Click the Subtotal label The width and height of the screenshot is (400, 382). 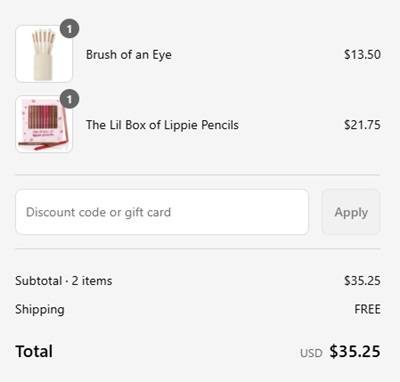coord(39,281)
